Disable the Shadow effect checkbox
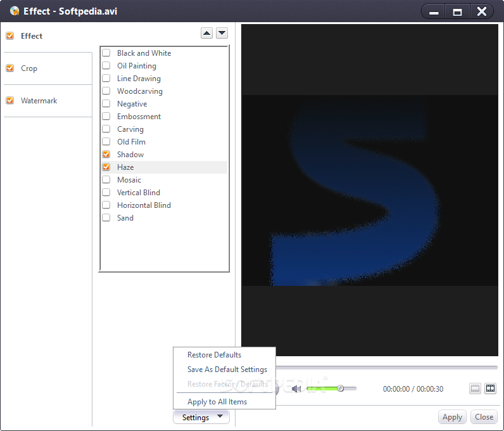Screen dimensions: 504x431 (x=106, y=155)
